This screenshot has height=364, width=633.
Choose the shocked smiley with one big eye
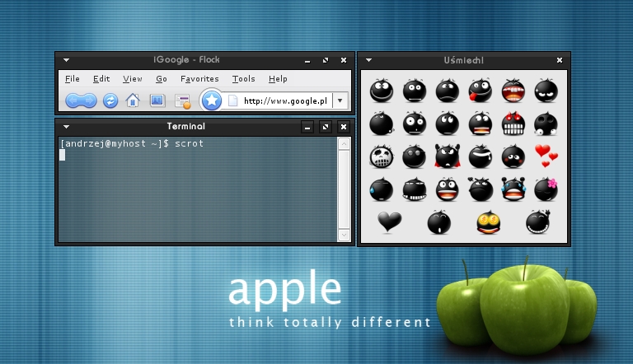click(x=415, y=124)
